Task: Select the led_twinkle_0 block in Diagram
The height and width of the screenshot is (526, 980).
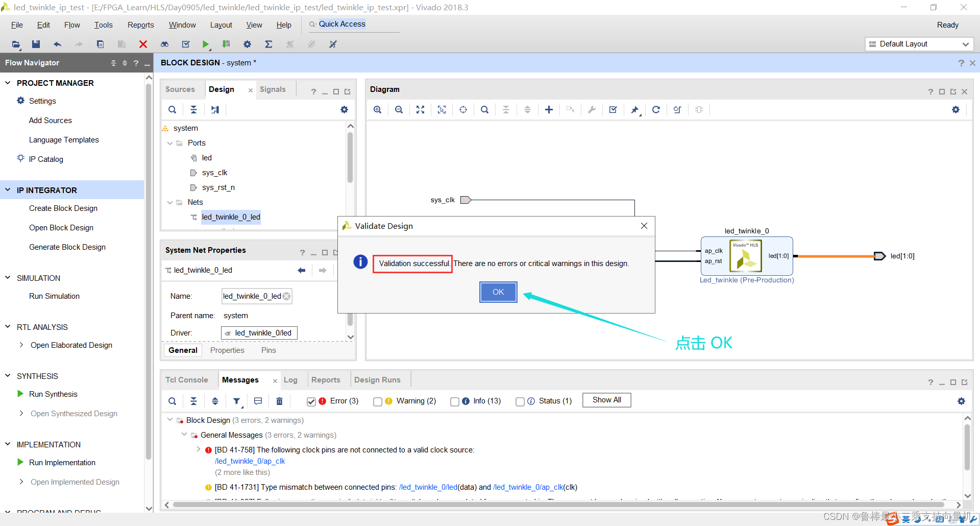Action: point(746,256)
